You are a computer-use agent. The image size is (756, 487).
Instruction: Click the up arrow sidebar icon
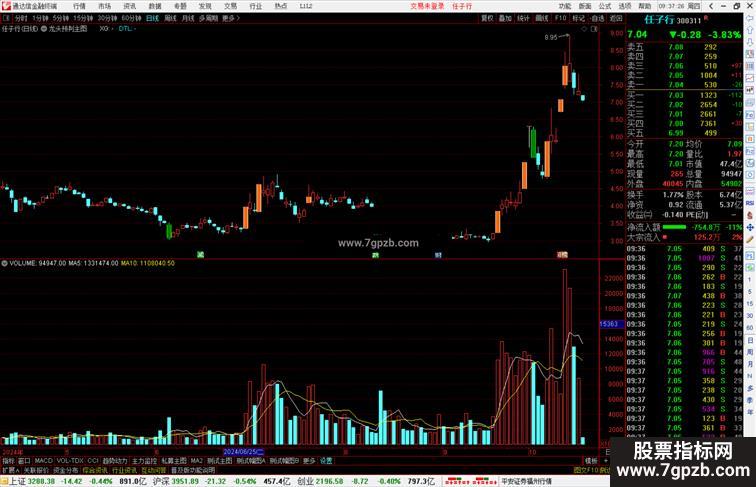point(750,30)
